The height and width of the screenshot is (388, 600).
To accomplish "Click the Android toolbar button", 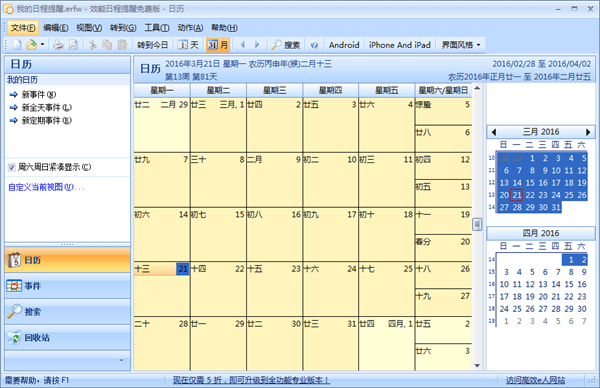I will tap(344, 45).
